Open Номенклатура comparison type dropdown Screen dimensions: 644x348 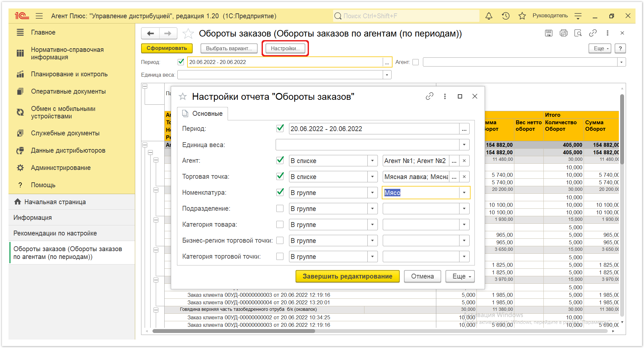coord(372,193)
